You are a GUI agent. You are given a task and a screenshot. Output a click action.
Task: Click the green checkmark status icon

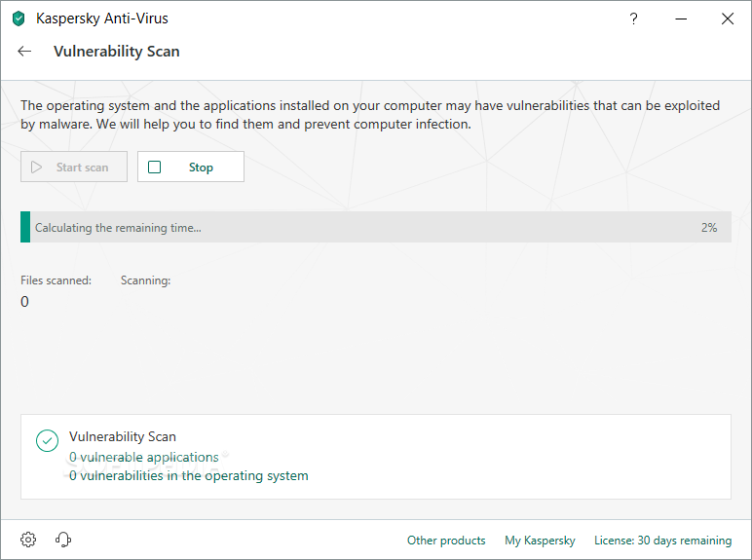tap(47, 440)
